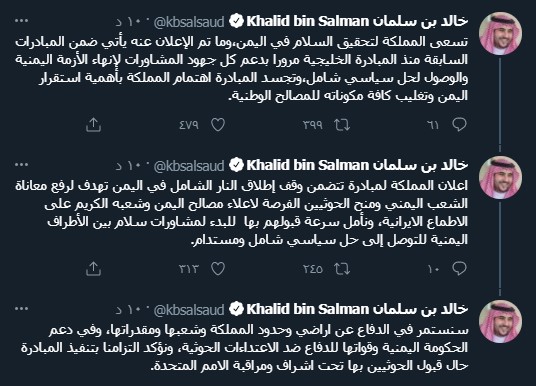Click @kbsalsaud handle in third tweet
The image size is (536, 386).
[x=189, y=310]
